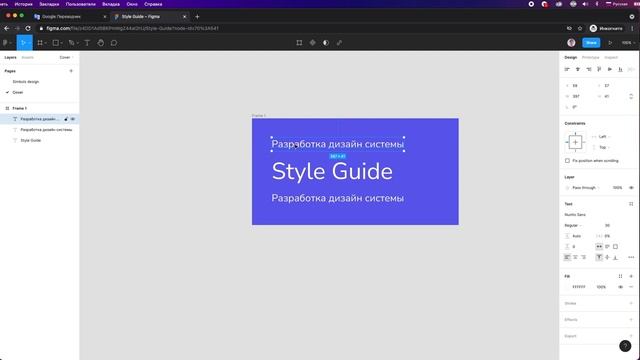
Task: Bookmark this page with the star icon
Action: pos(580,29)
